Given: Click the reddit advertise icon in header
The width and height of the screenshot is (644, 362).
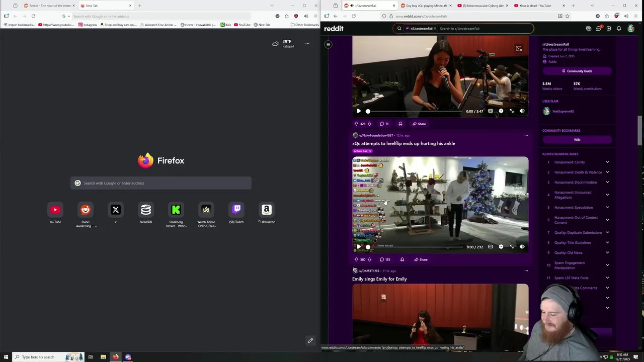Looking at the screenshot, I should pos(589,29).
